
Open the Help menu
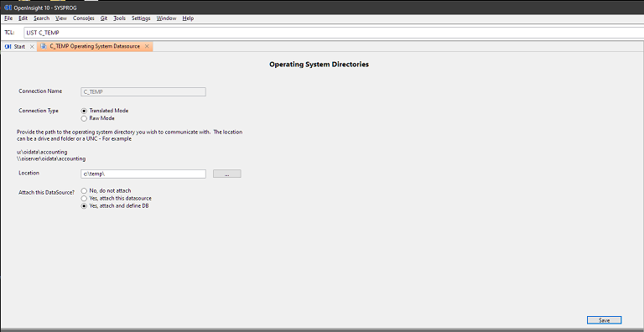pos(188,18)
